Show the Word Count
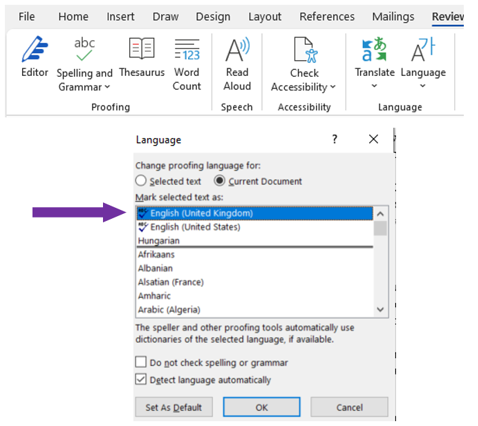 coord(187,64)
